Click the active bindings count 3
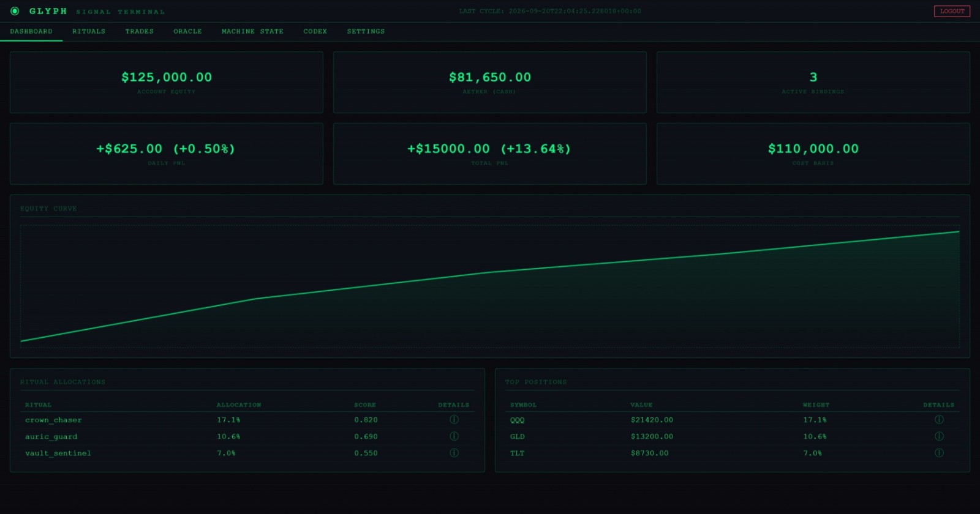The height and width of the screenshot is (514, 980). tap(813, 77)
